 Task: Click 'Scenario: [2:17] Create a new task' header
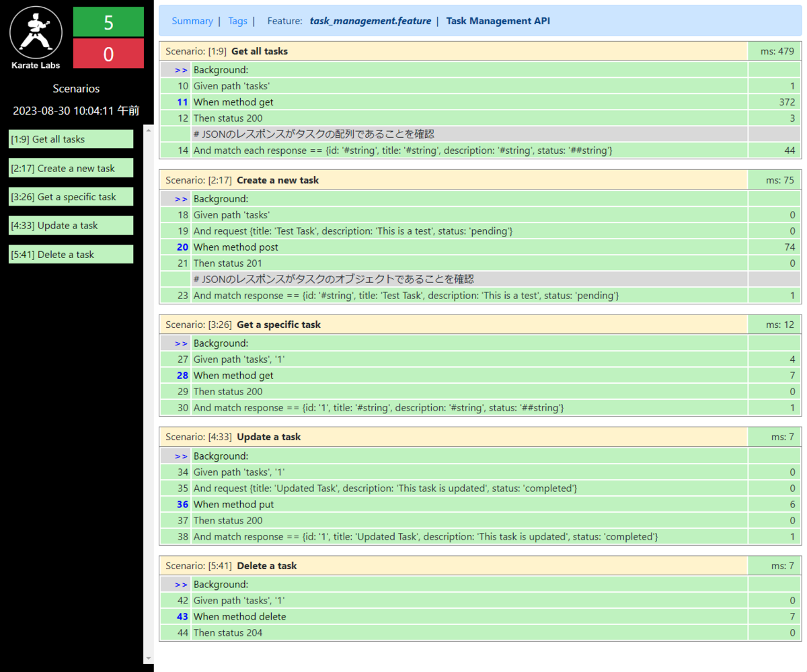point(454,180)
